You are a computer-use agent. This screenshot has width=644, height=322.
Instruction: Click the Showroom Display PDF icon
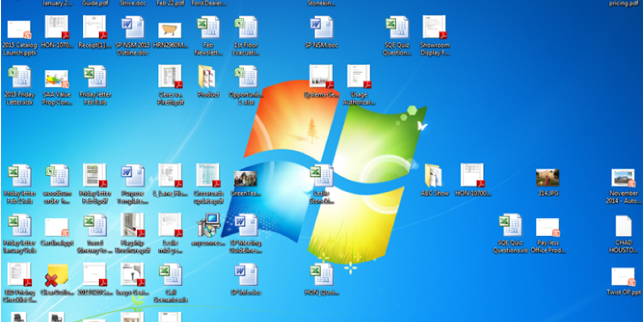[435, 28]
